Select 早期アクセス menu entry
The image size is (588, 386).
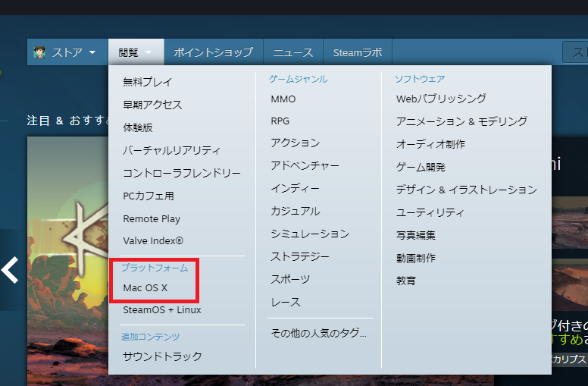tap(152, 105)
